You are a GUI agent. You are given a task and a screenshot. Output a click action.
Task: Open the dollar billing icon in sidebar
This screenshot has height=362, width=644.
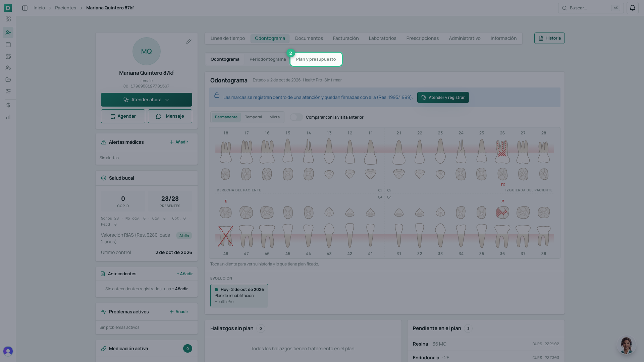(8, 105)
